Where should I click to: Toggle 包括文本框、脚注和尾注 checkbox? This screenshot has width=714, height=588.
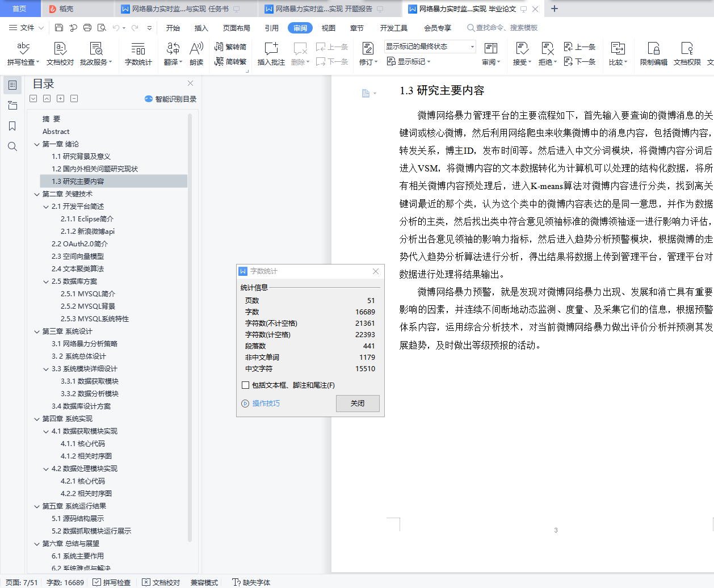246,385
